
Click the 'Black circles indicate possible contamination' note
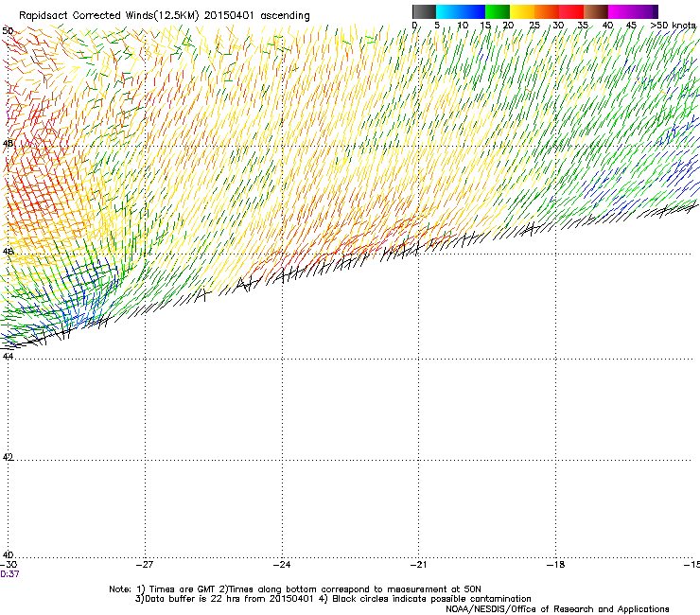click(x=431, y=599)
